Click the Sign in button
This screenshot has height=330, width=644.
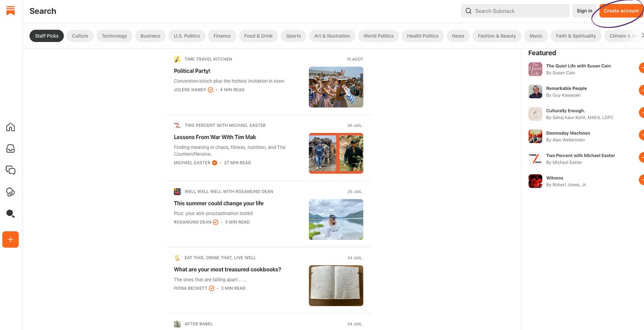[584, 11]
